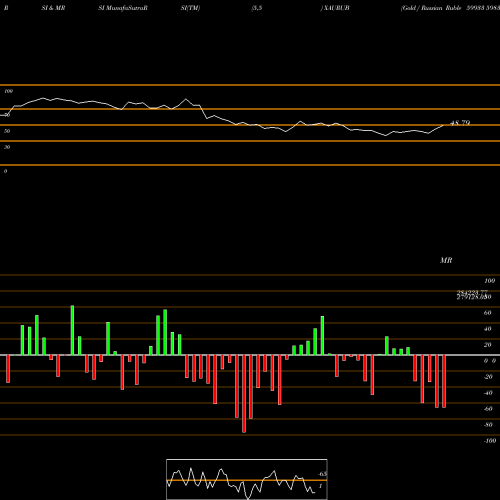Click the "(Gold / Russian Ruble" title text
Image resolution: width=500 pixels, height=500 pixels.
[x=431, y=8]
